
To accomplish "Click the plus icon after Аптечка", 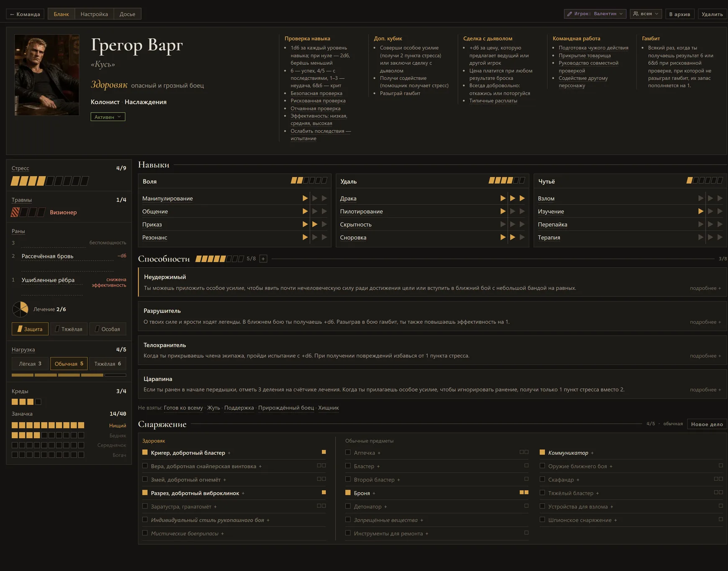I will pos(379,453).
